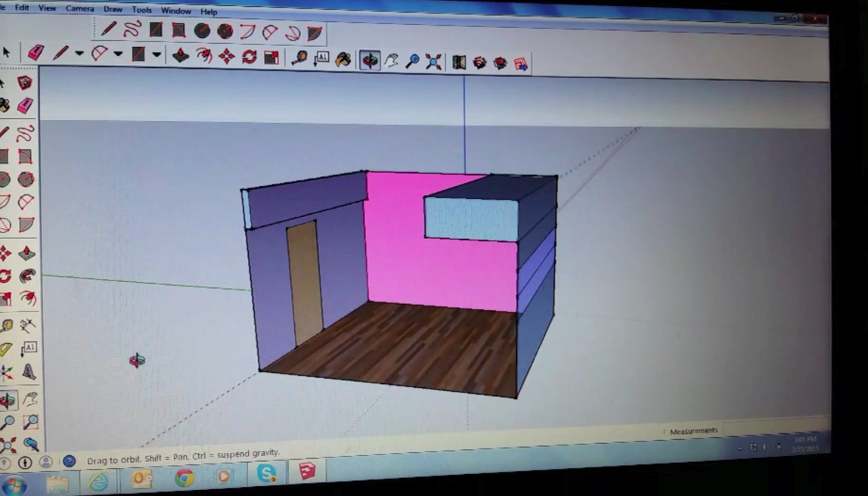868x496 pixels.
Task: Choose Rectangle in the floating Drawing toolbar
Action: pyautogui.click(x=156, y=29)
